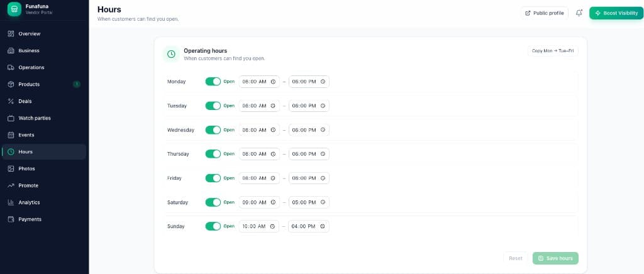
Task: Open time picker clock for Sunday opening time
Action: (x=273, y=226)
